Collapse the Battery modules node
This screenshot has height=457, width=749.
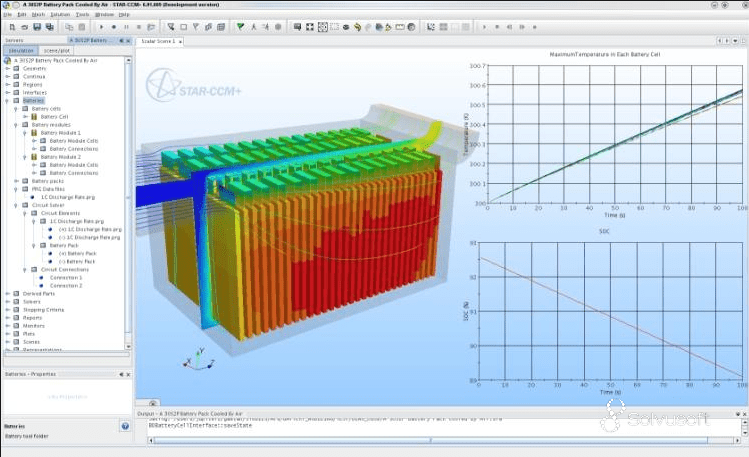point(16,125)
